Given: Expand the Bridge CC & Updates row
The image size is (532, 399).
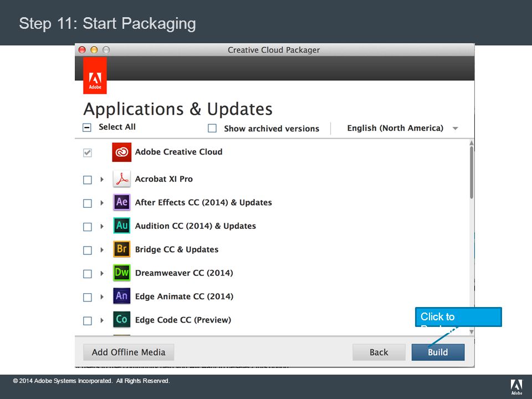Looking at the screenshot, I should tap(102, 250).
